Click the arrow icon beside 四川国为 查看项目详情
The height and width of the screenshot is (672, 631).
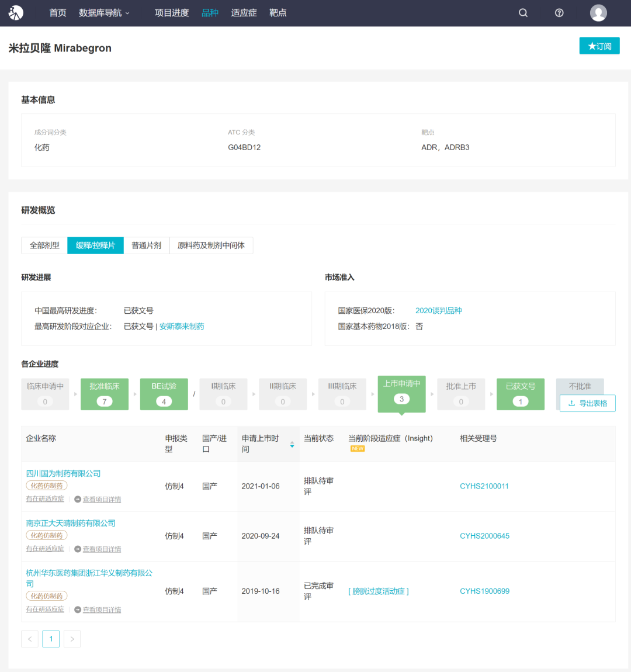coord(78,499)
